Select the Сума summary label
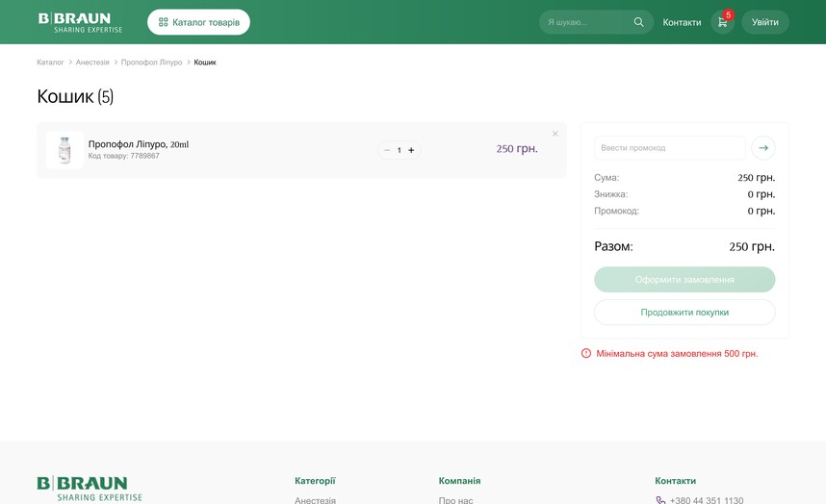The image size is (826, 504). coord(607,178)
